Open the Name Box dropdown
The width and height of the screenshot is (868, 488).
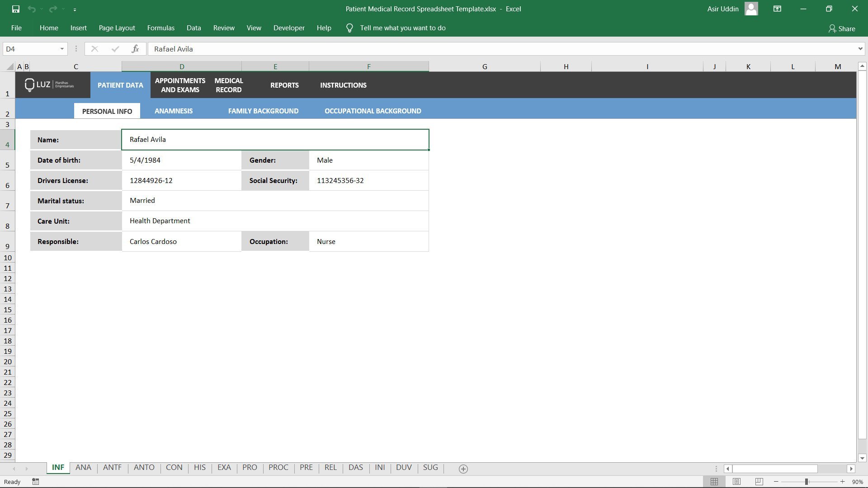click(62, 49)
